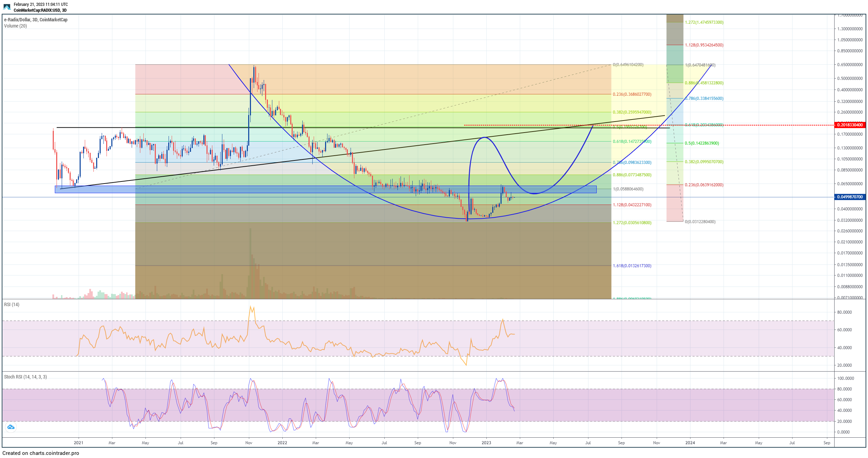Click the 2024 label on time axis
Screen dimensions: 868x458
690,443
